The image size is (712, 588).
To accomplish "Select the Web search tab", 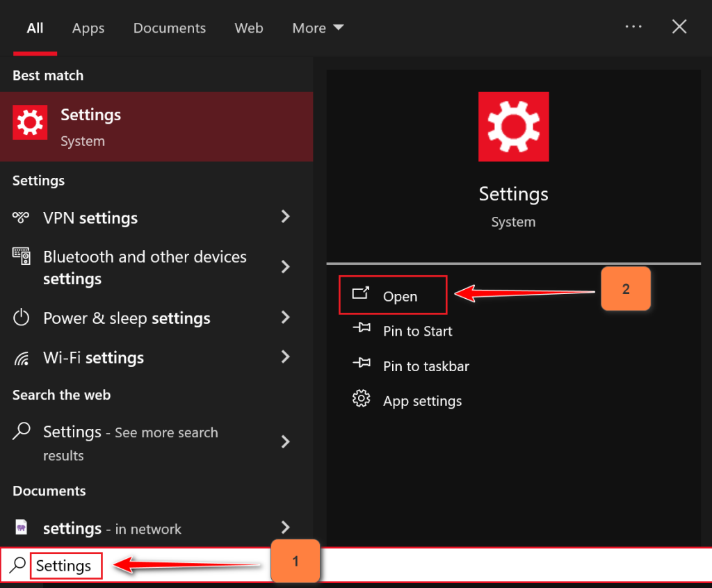I will coord(249,28).
